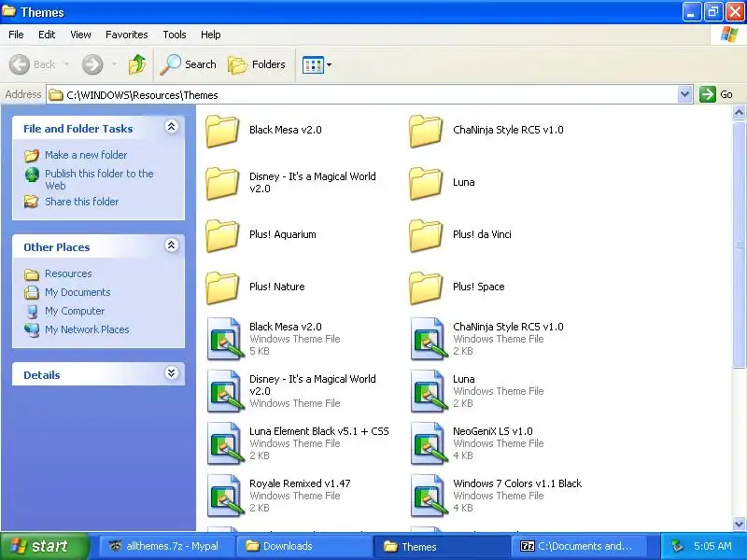Expand the Details panel
Image resolution: width=747 pixels, height=560 pixels.
click(x=172, y=372)
